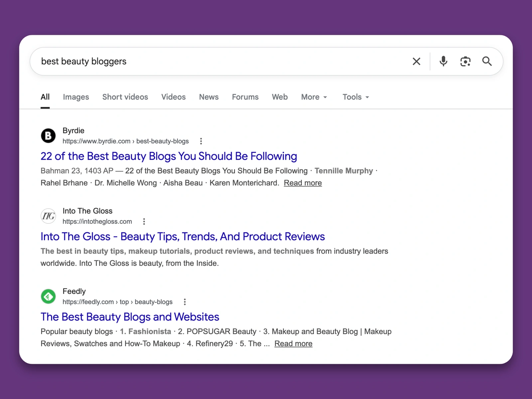Switch to the Web tab
Image resolution: width=532 pixels, height=399 pixels.
pyautogui.click(x=280, y=97)
